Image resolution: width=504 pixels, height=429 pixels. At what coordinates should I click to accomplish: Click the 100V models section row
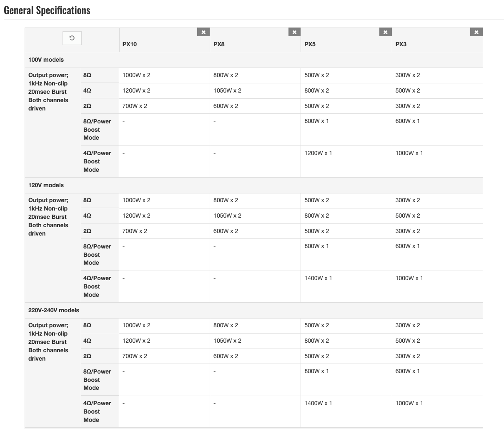(x=46, y=60)
